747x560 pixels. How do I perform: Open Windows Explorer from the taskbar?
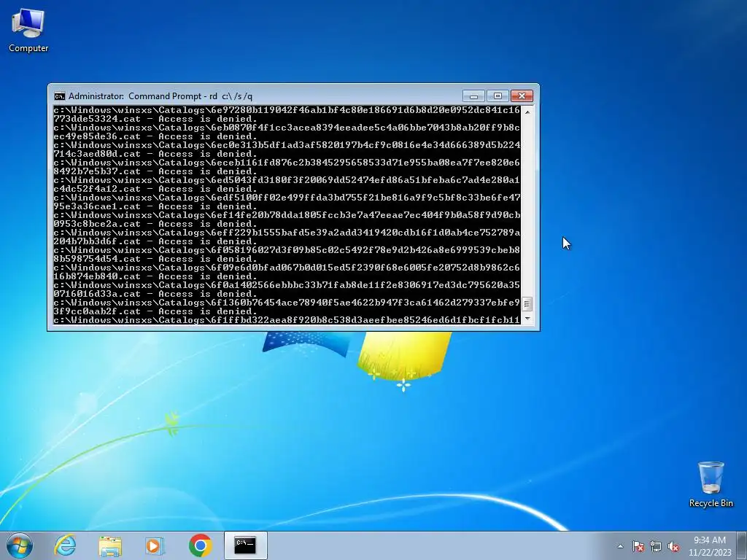110,545
